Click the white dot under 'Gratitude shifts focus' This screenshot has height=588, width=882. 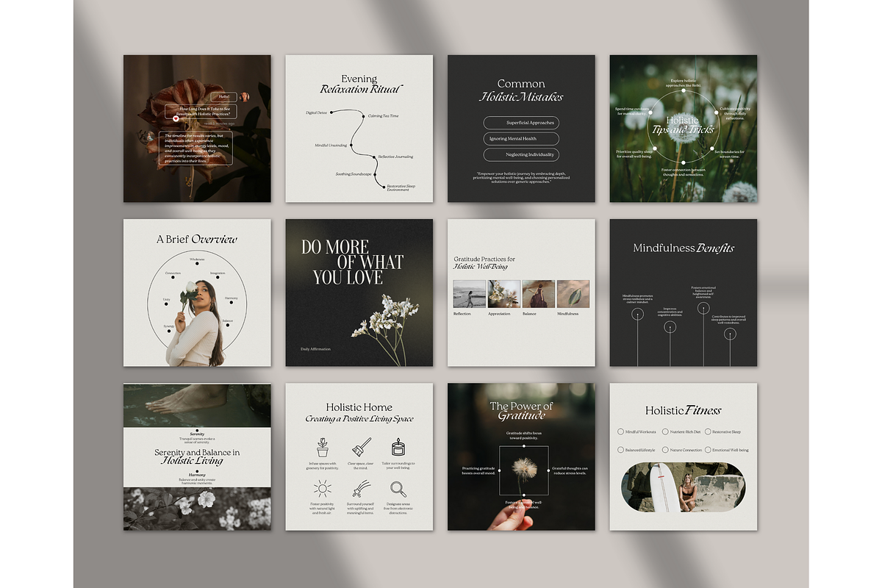(x=524, y=446)
